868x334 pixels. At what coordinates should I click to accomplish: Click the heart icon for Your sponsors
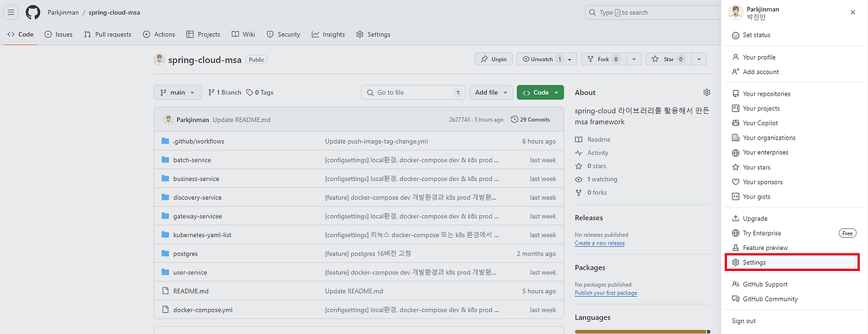(736, 182)
